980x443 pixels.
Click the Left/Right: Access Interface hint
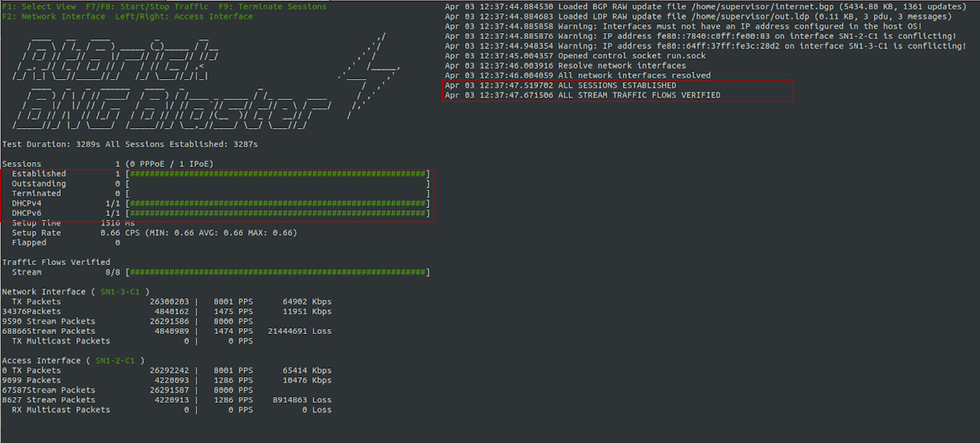tap(184, 17)
